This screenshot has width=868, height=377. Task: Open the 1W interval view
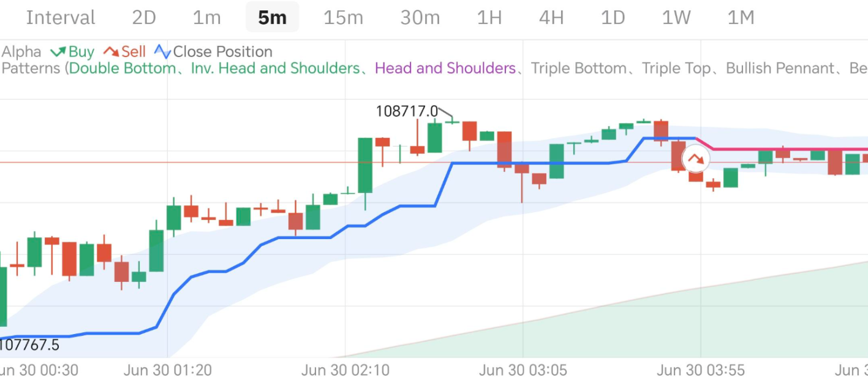pos(676,18)
